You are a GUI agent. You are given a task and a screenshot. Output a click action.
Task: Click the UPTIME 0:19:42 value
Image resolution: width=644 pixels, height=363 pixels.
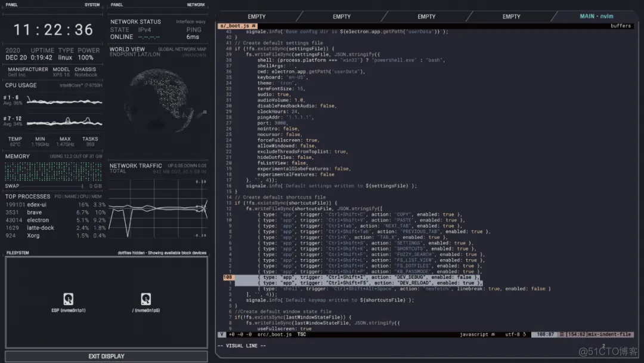tap(42, 58)
